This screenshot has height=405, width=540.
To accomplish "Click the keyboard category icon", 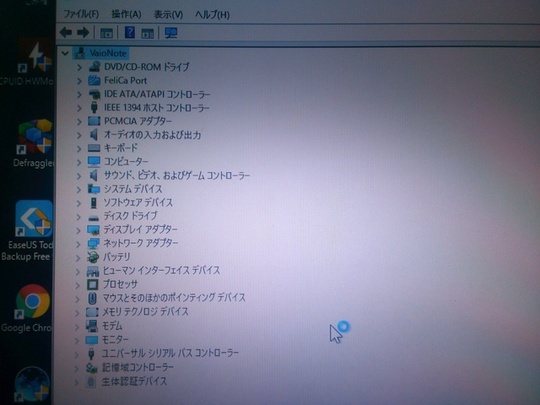I will point(94,148).
